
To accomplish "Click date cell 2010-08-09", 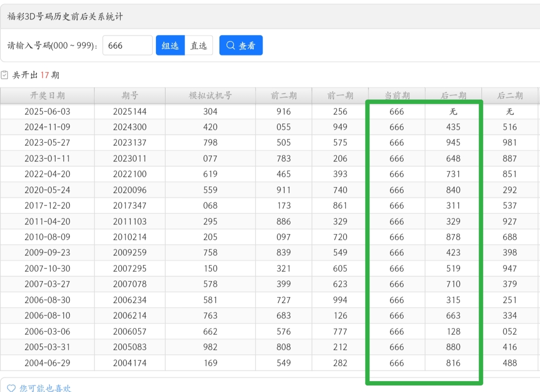I will click(47, 237).
